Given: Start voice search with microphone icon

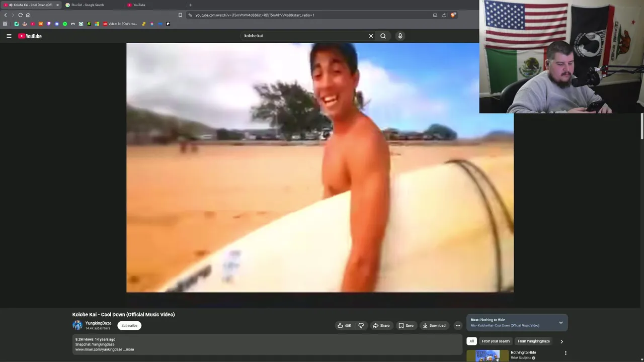Looking at the screenshot, I should [x=400, y=36].
